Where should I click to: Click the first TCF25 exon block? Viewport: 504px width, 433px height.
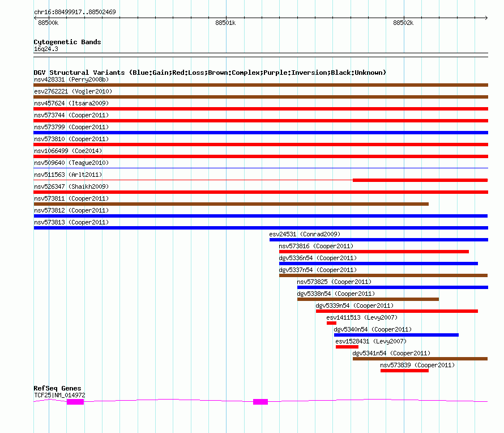coord(75,402)
